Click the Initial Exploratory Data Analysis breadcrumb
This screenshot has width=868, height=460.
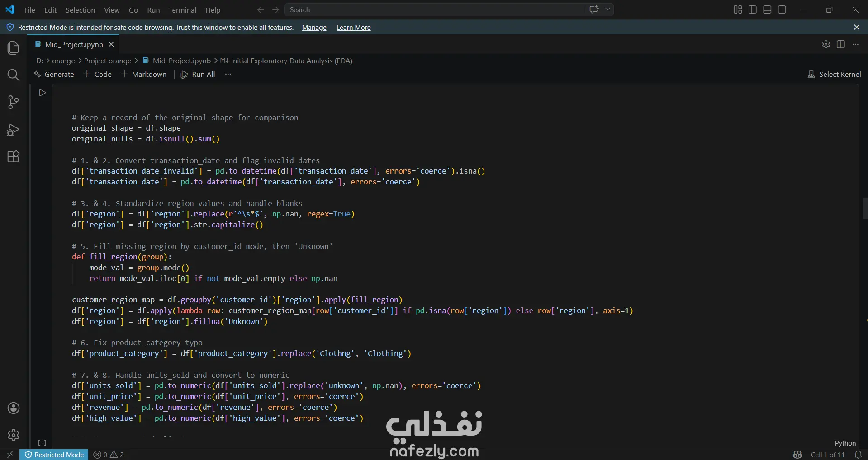pyautogui.click(x=286, y=61)
